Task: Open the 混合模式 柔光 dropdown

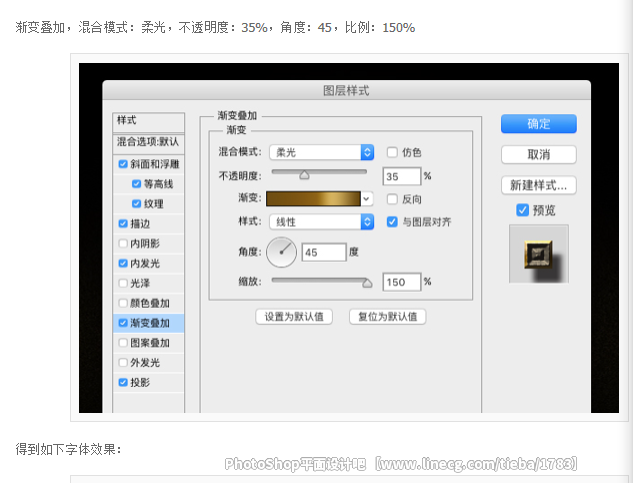Action: click(x=322, y=152)
